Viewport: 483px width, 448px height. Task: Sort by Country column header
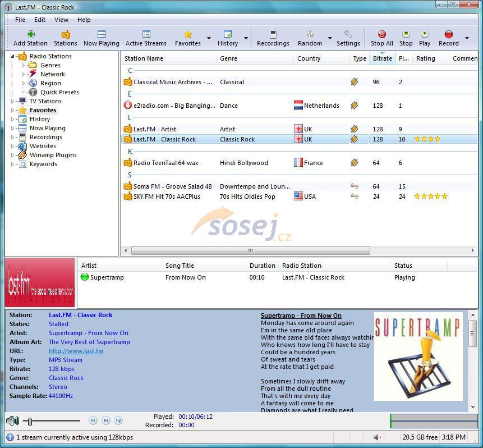click(x=321, y=58)
